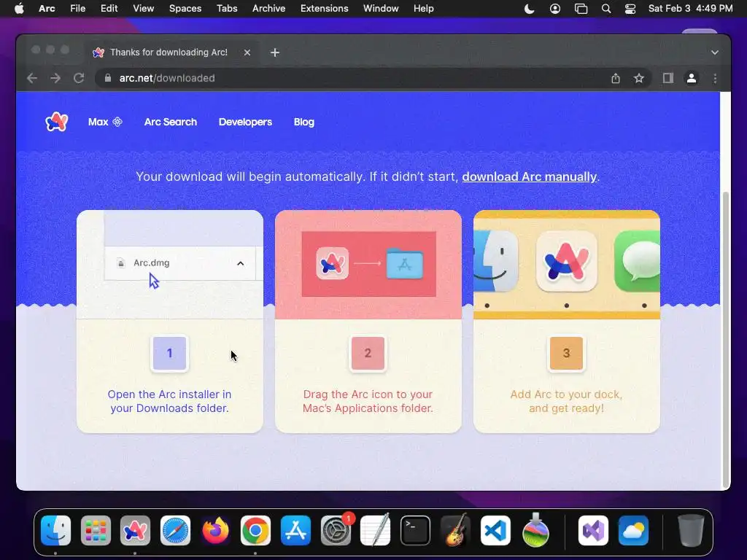Click 'Add Arc to your dock, and get ready!' text
The image size is (747, 560).
566,401
